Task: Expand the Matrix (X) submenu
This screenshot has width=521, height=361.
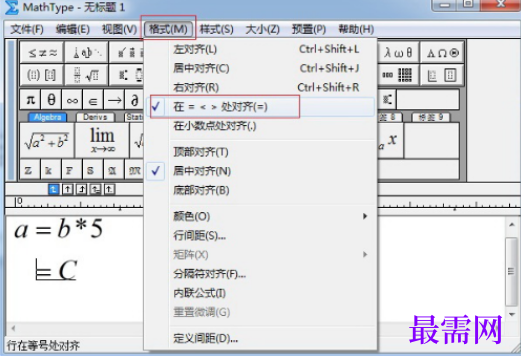Action: [260, 255]
